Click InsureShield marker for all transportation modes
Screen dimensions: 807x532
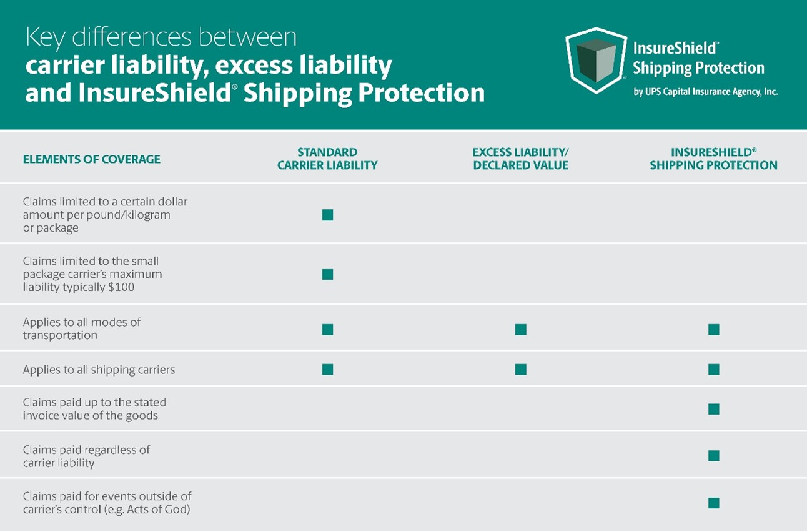click(714, 329)
